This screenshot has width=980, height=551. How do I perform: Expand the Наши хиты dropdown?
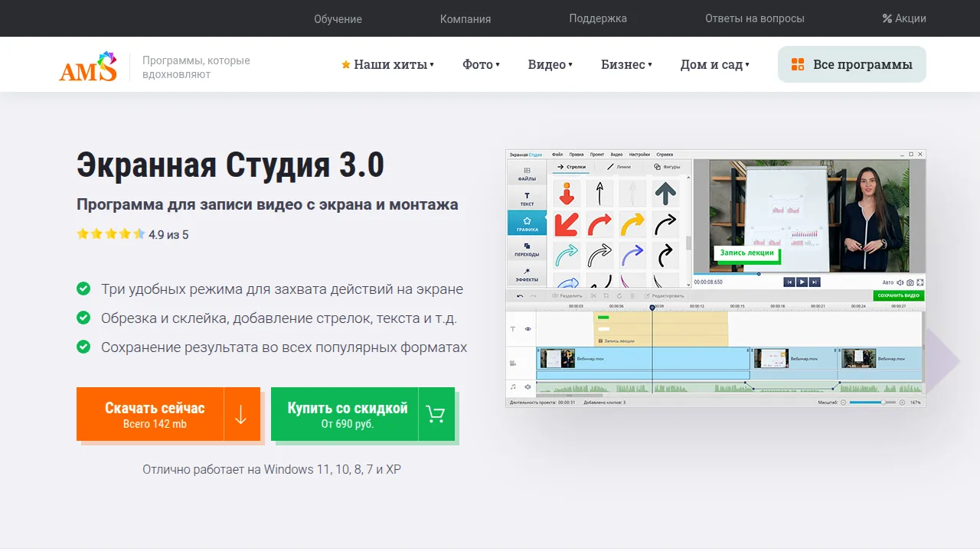[x=387, y=65]
